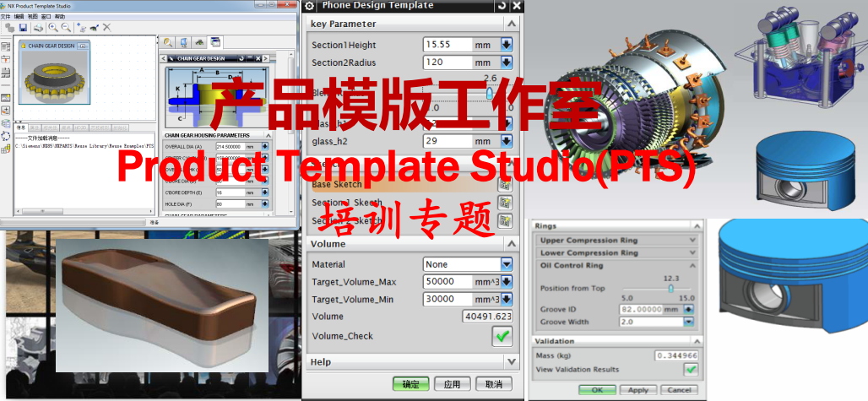The width and height of the screenshot is (868, 401).
Task: Click the Groove ID value field
Action: click(x=643, y=309)
